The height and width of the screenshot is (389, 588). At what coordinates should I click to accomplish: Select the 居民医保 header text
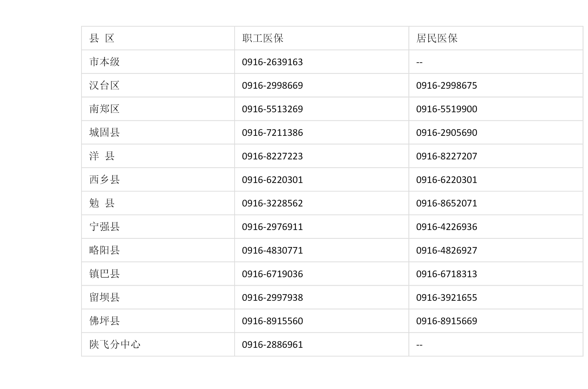[437, 38]
